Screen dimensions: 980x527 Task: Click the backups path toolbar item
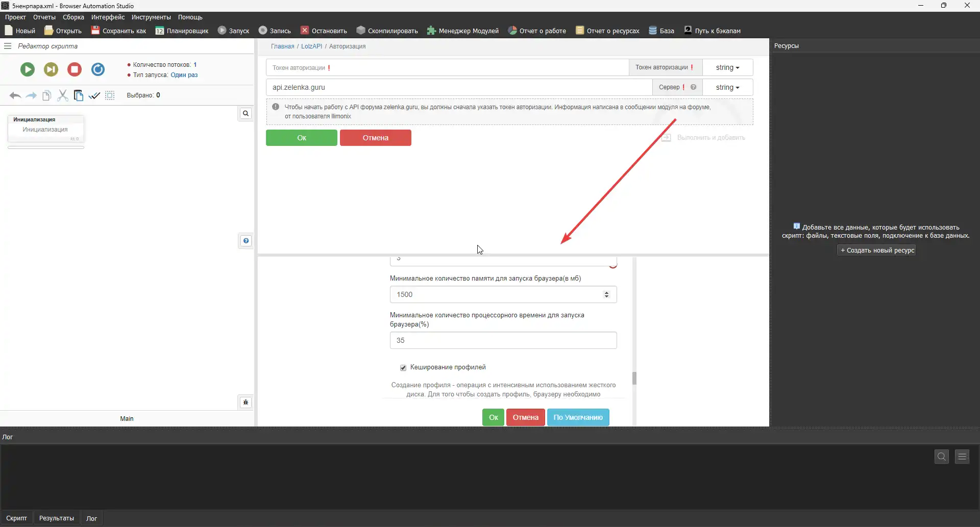[712, 31]
